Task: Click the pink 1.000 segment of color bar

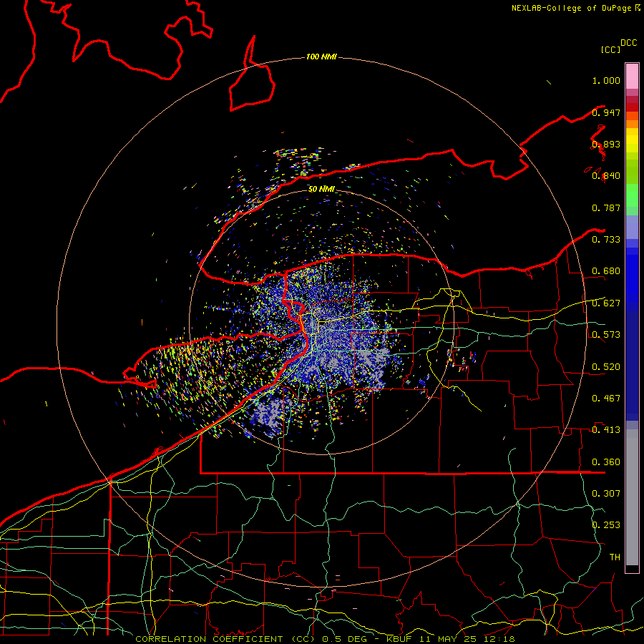Action: click(x=632, y=77)
